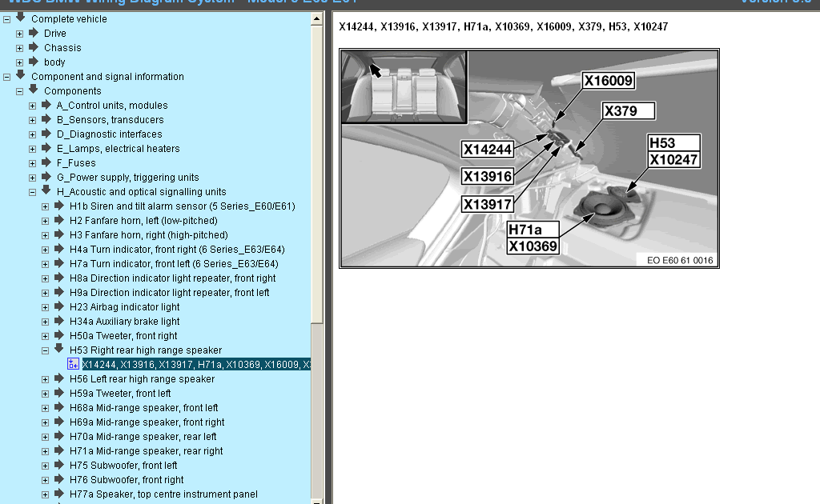Click the location document icon under H53
This screenshot has width=820, height=504.
pos(73,364)
